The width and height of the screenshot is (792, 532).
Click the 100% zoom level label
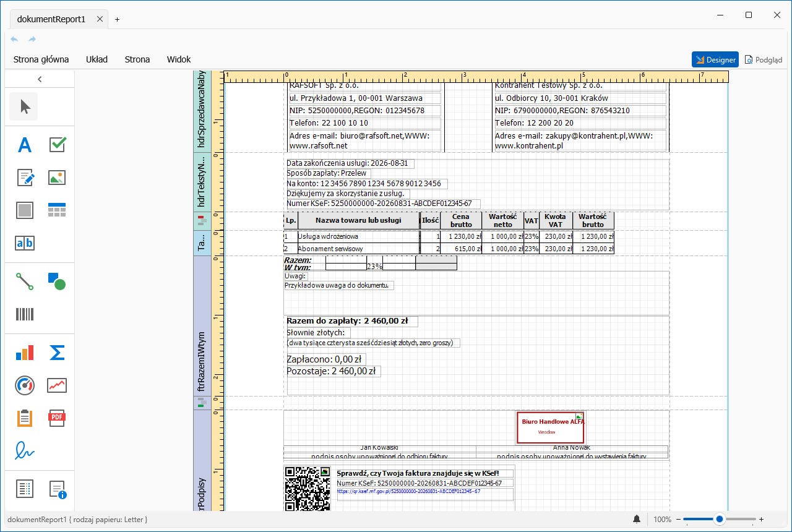coord(662,520)
